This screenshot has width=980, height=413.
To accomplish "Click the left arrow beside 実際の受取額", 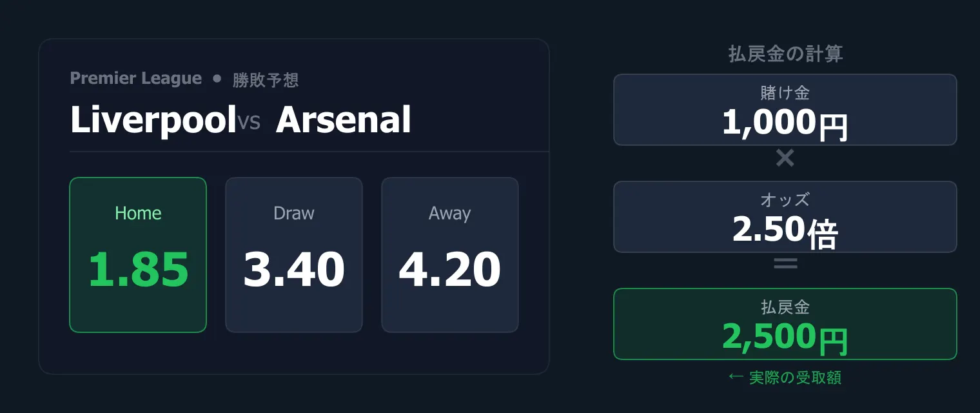I will [736, 378].
